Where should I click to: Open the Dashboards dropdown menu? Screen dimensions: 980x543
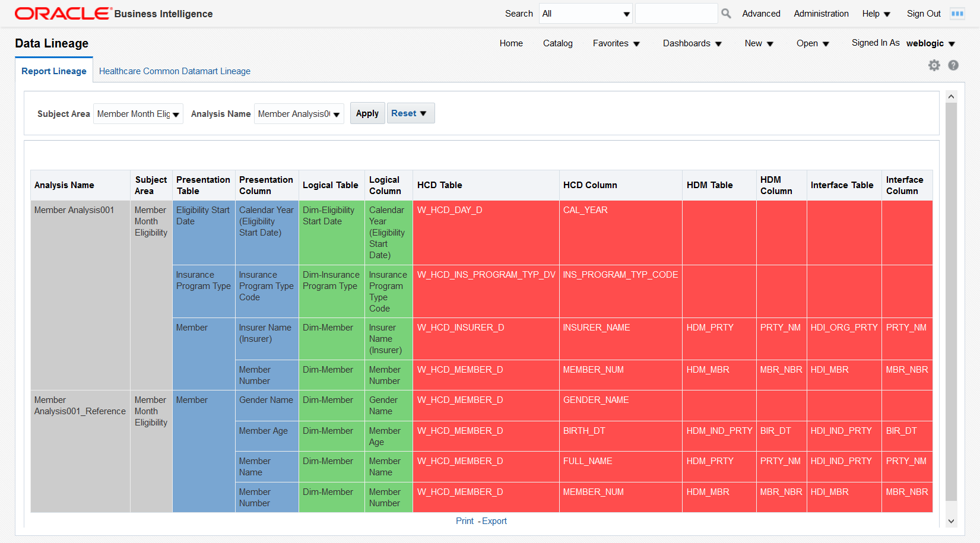point(692,43)
